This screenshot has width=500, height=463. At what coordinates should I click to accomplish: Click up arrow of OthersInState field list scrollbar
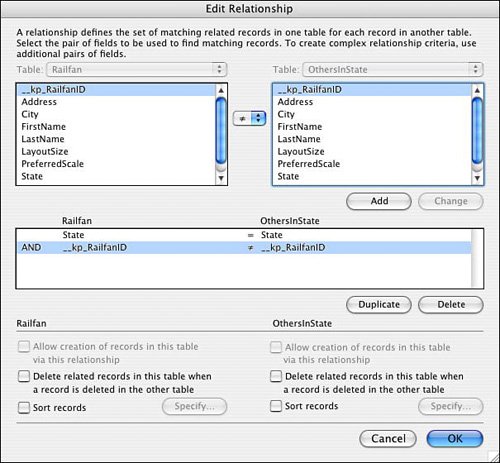pyautogui.click(x=477, y=90)
